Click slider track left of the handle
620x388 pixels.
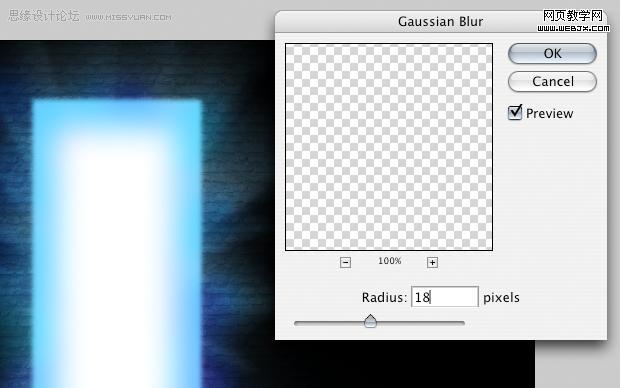click(x=329, y=323)
